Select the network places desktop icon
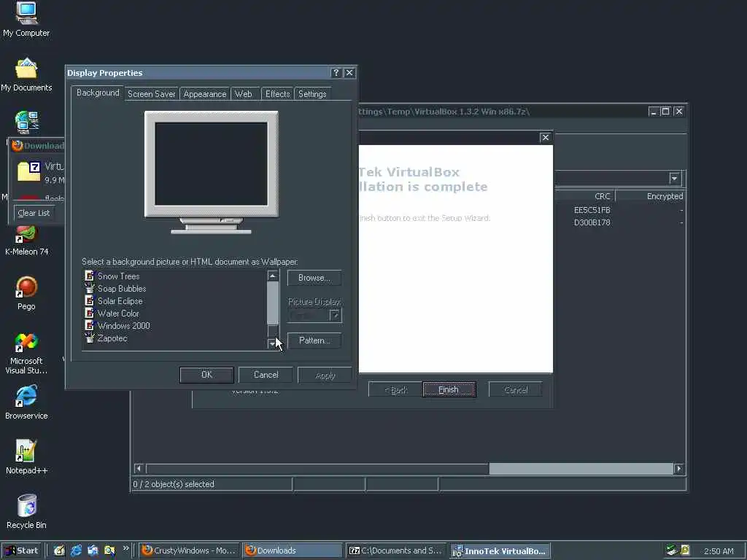This screenshot has height=560, width=747. tap(27, 122)
